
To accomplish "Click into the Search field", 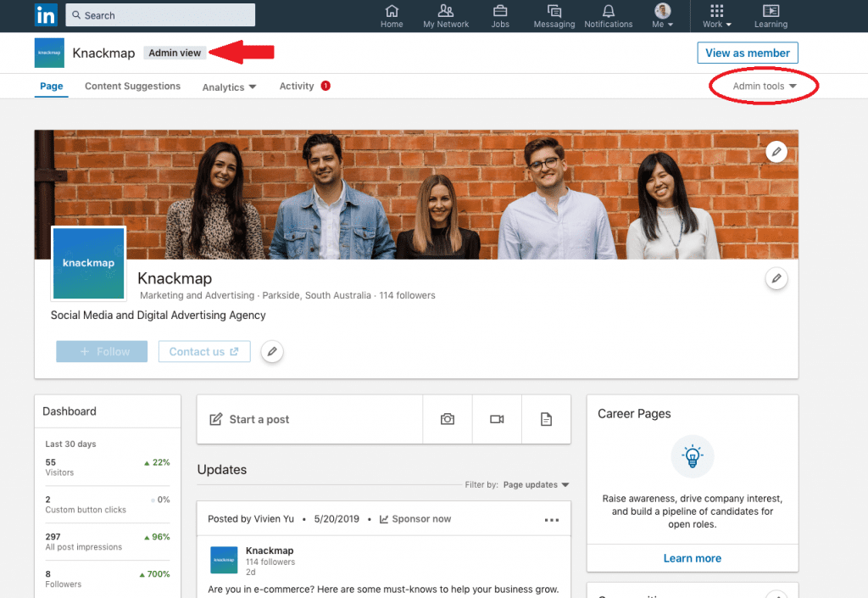I will click(x=160, y=15).
